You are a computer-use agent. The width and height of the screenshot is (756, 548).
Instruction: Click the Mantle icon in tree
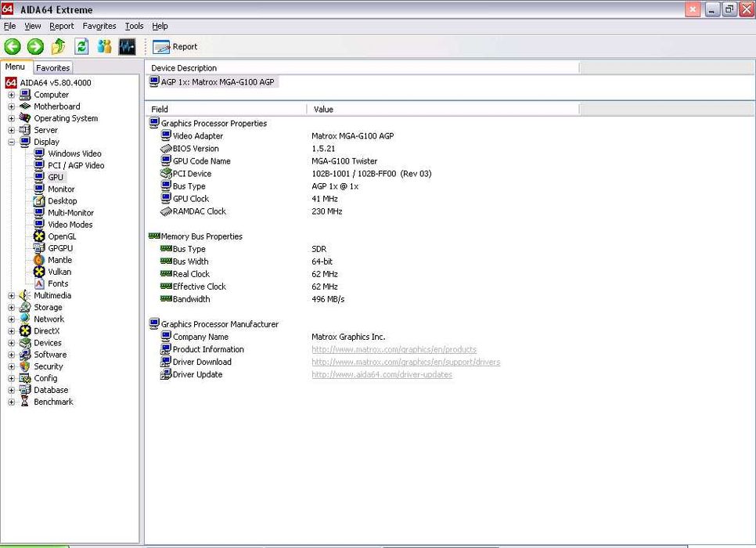click(x=39, y=260)
